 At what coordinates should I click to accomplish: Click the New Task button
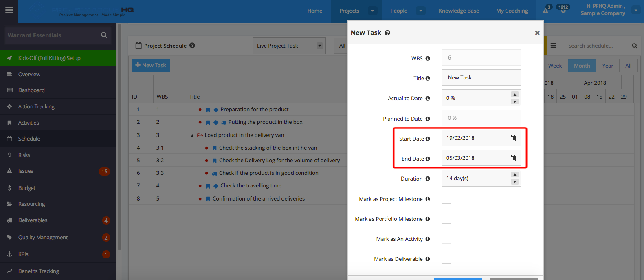[x=151, y=65]
